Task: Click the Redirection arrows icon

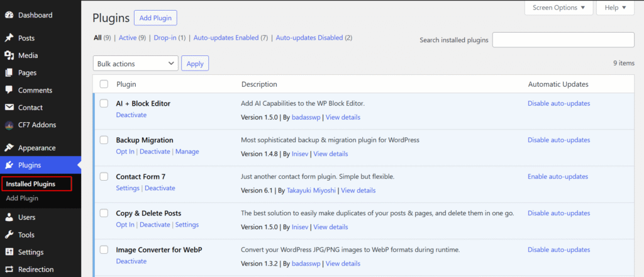Action: tap(9, 269)
